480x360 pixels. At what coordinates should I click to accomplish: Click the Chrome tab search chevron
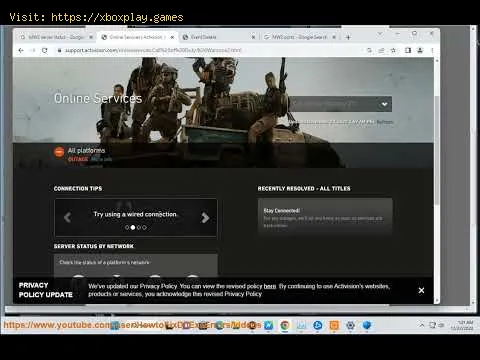tap(380, 34)
